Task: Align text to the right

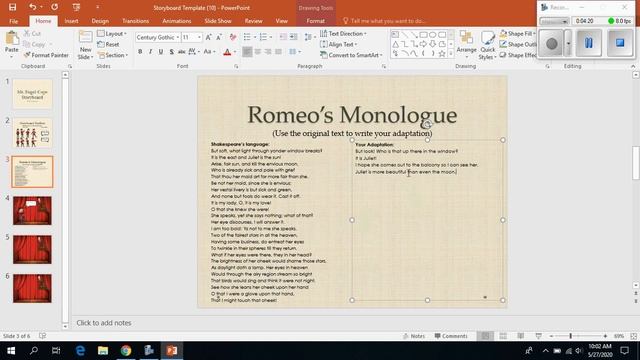Action: click(268, 51)
